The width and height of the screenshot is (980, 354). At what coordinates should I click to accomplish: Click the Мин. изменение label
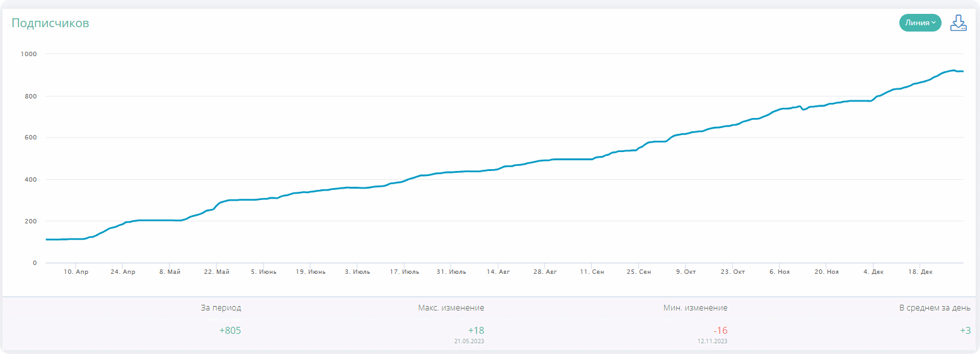[x=695, y=308]
